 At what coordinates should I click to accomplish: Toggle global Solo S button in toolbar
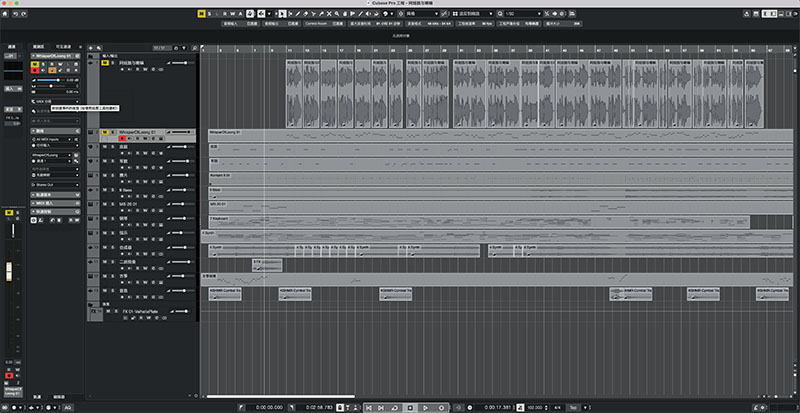tap(210, 14)
